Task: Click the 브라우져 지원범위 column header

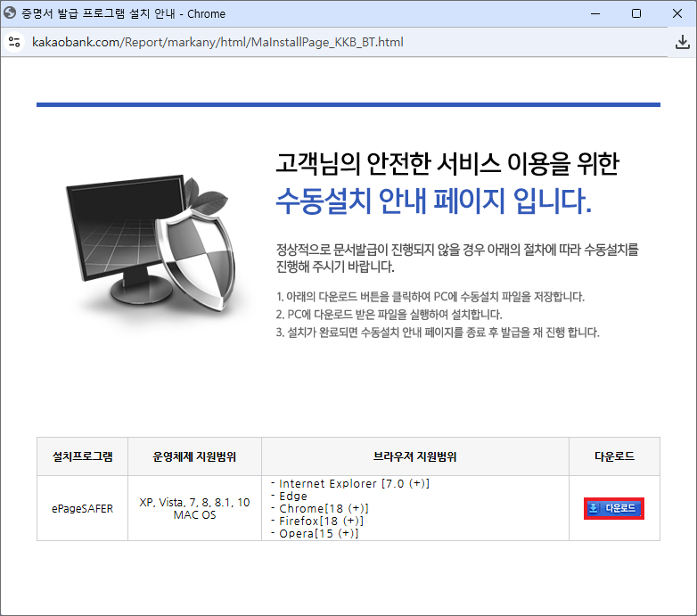Action: point(415,456)
